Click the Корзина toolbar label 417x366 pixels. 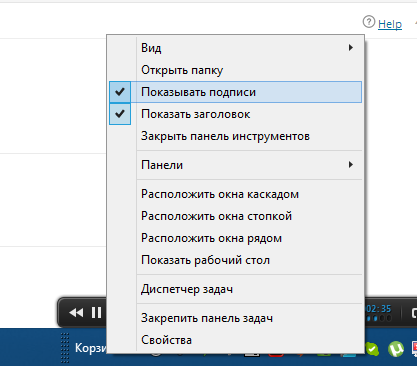coord(90,348)
